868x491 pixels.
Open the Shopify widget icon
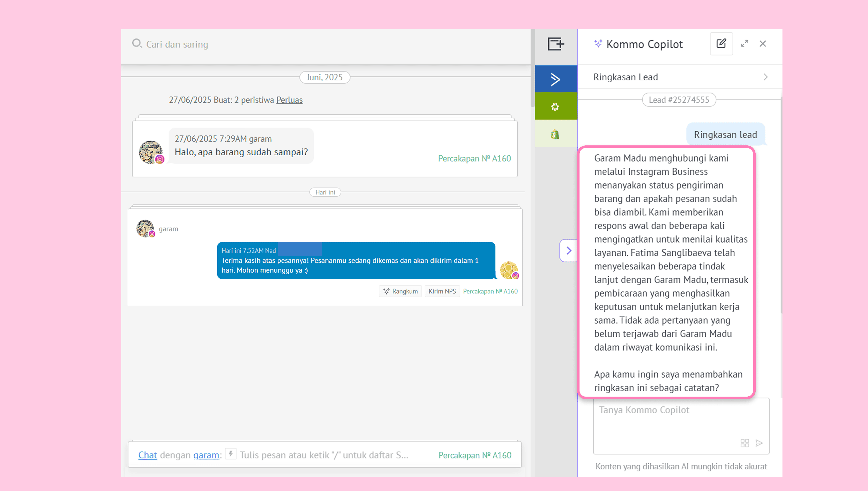click(x=556, y=134)
